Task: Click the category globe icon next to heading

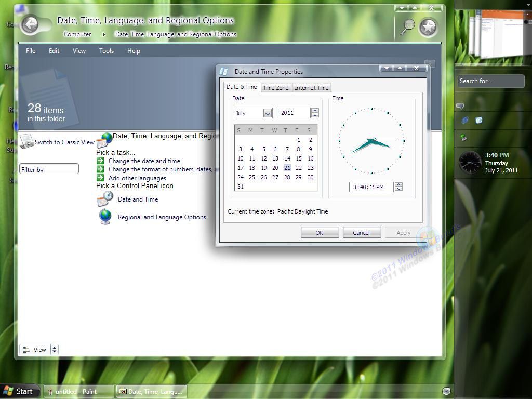Action: (104, 140)
